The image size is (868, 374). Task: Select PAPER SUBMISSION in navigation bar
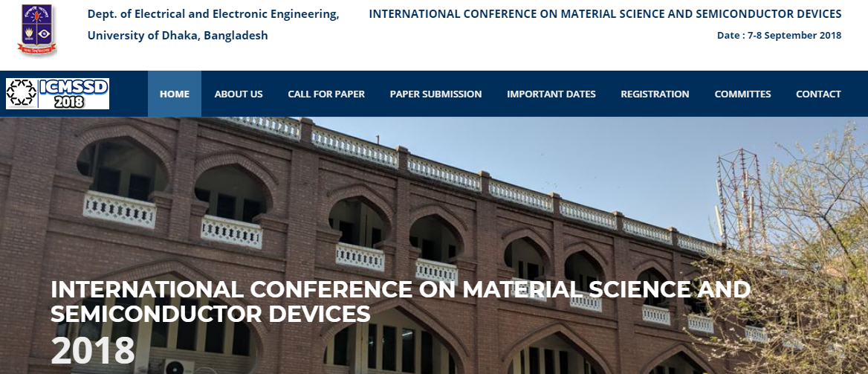click(435, 94)
